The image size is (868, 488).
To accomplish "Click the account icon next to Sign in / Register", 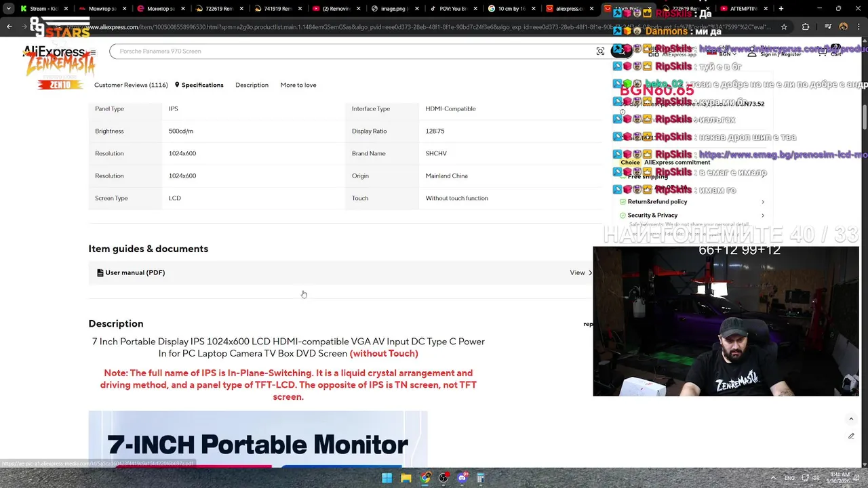I will [752, 52].
